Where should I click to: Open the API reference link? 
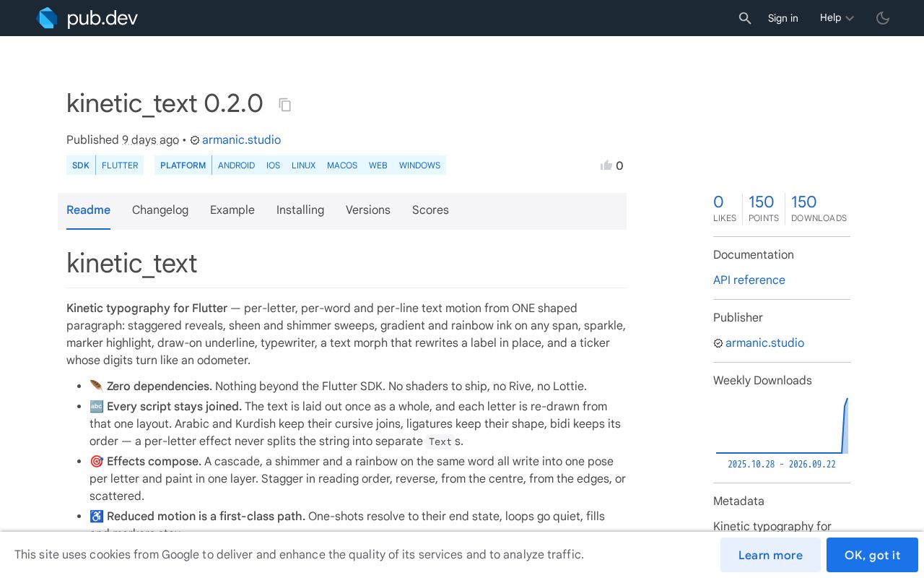749,280
